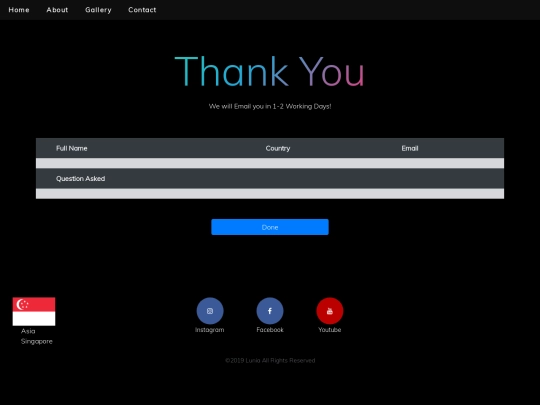This screenshot has height=405, width=540.
Task: Click the empty row below Question Asked
Action: pos(270,194)
